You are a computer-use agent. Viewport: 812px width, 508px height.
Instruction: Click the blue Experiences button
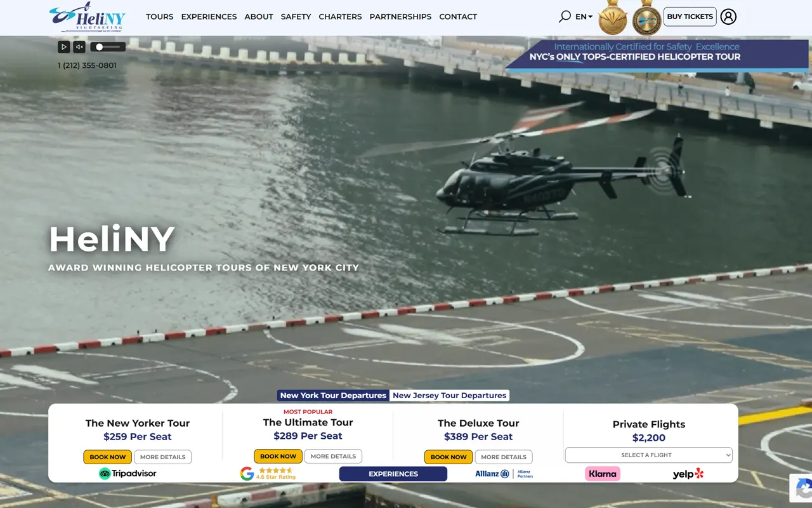pos(393,474)
